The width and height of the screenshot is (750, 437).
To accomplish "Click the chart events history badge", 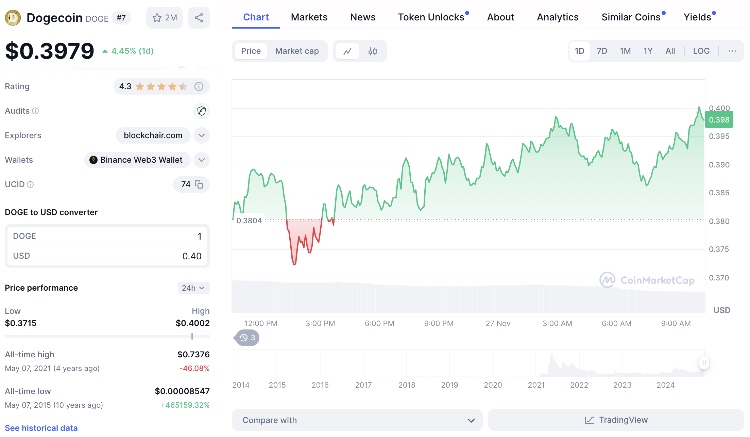I will coord(247,338).
